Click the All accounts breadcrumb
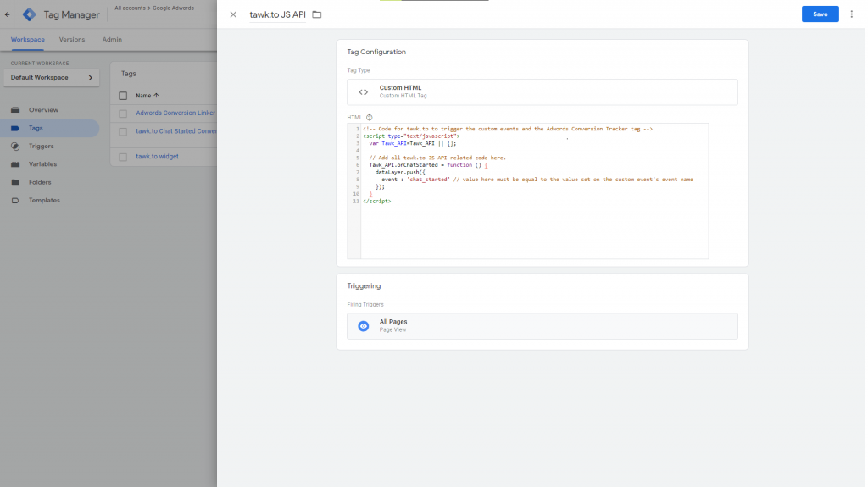Screen dimensions: 868x487 [130, 8]
